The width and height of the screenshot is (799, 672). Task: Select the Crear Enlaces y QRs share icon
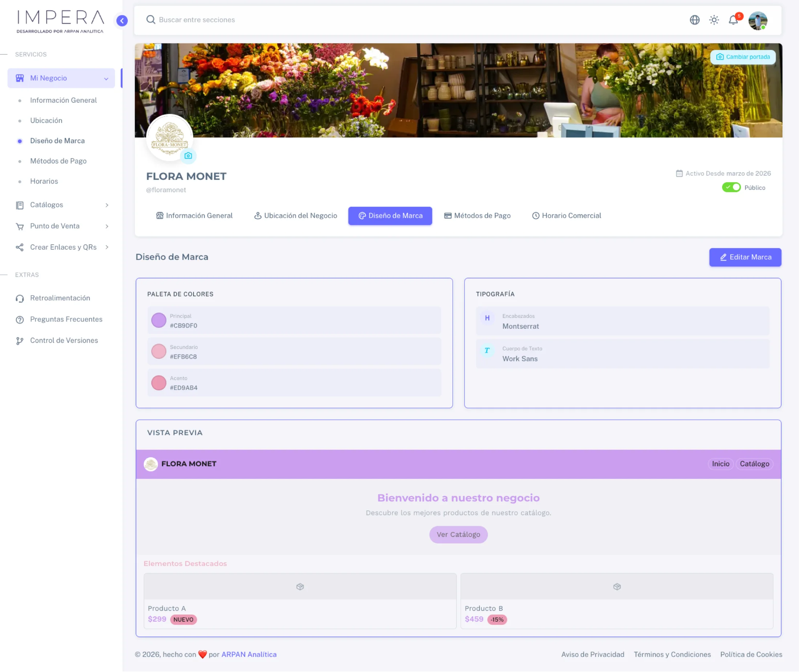[x=20, y=247]
